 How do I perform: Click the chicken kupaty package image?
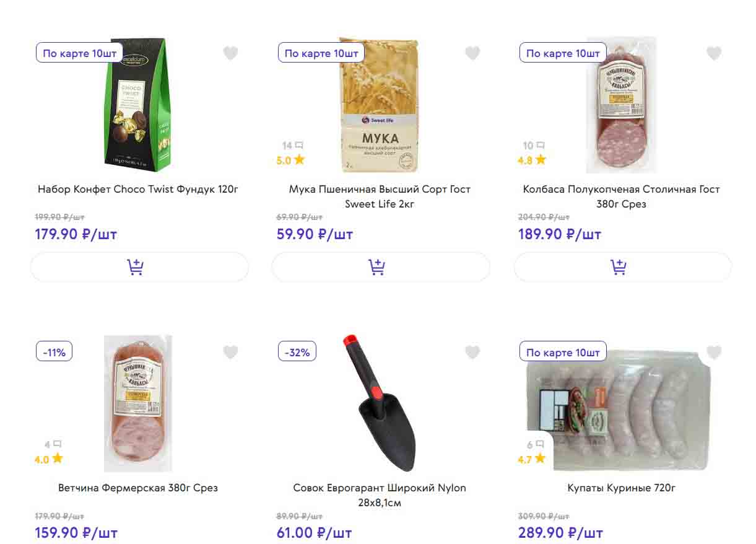click(619, 409)
